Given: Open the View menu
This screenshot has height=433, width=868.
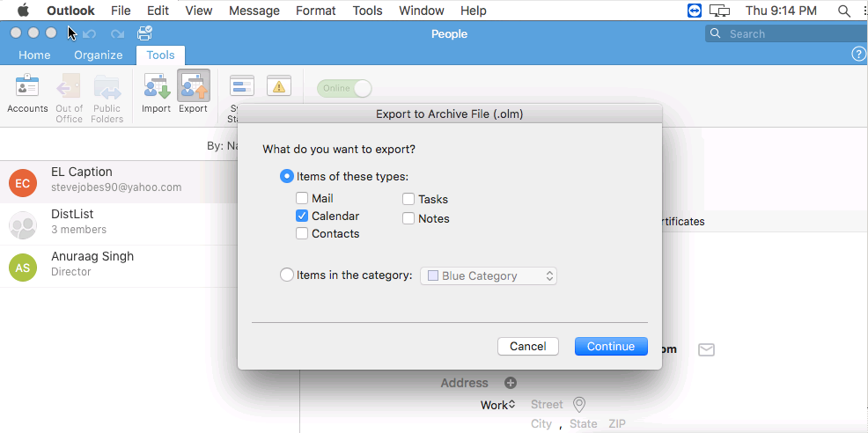Looking at the screenshot, I should pos(199,11).
